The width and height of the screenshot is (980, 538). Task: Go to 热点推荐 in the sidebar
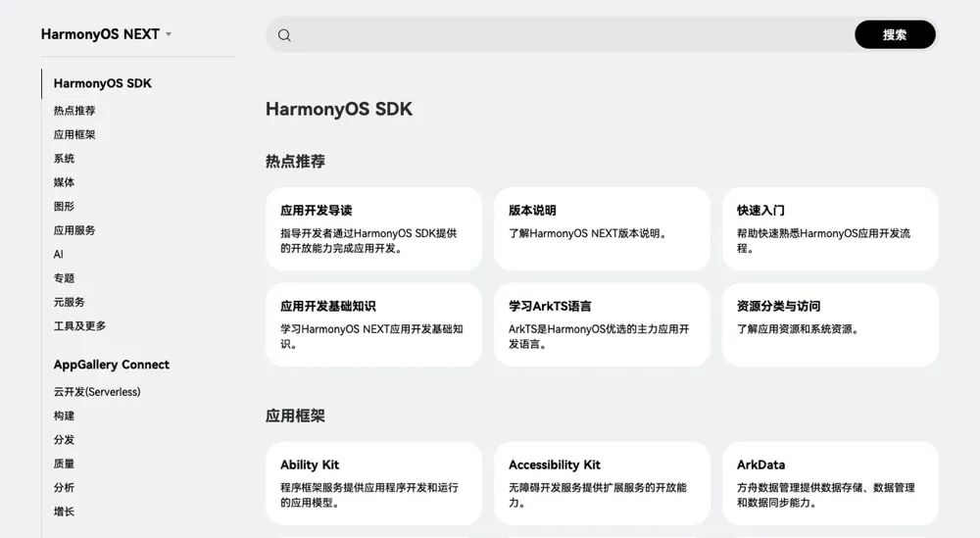(74, 111)
